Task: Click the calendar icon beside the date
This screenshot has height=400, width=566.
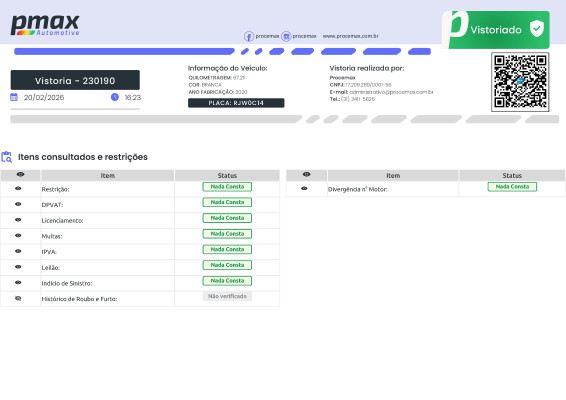Action: coord(14,97)
